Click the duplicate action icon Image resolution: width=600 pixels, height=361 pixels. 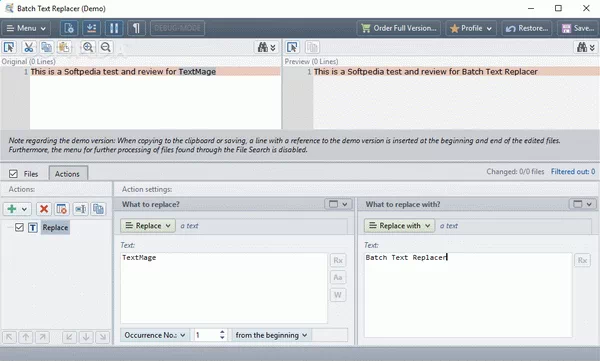[98, 209]
